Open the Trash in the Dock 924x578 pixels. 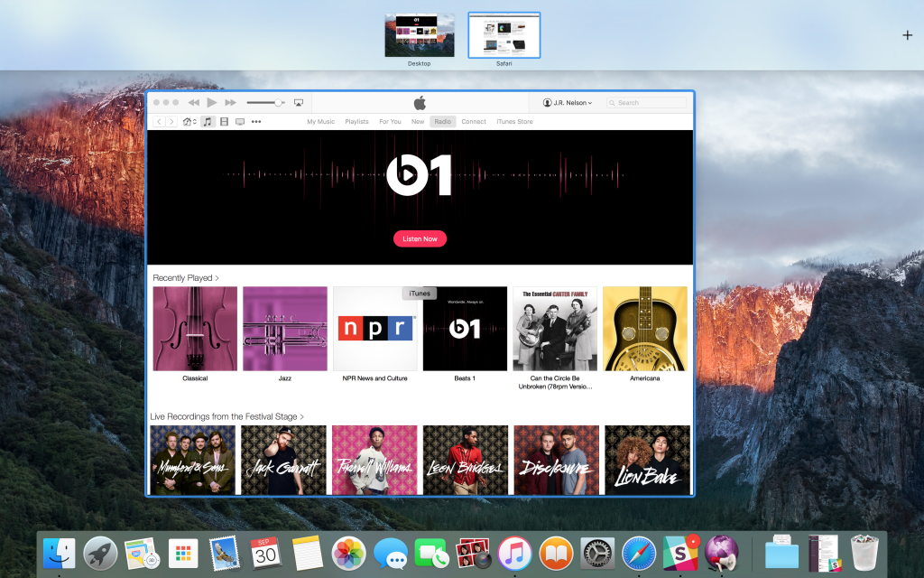click(x=864, y=554)
